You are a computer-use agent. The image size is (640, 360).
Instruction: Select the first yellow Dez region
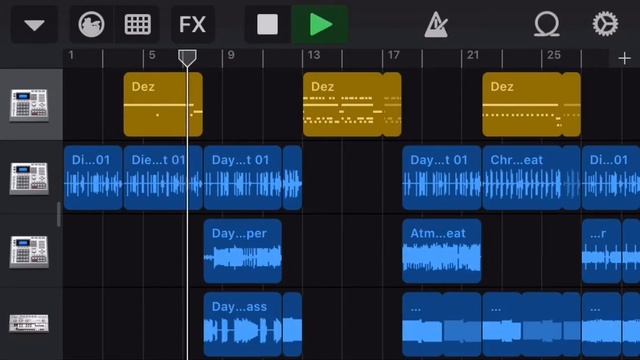click(163, 104)
